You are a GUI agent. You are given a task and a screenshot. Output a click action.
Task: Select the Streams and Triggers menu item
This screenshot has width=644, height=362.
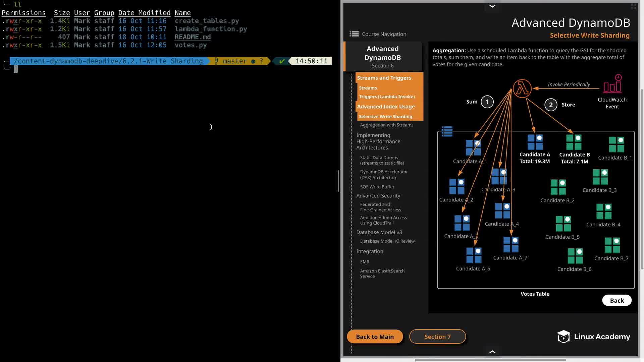tap(384, 78)
